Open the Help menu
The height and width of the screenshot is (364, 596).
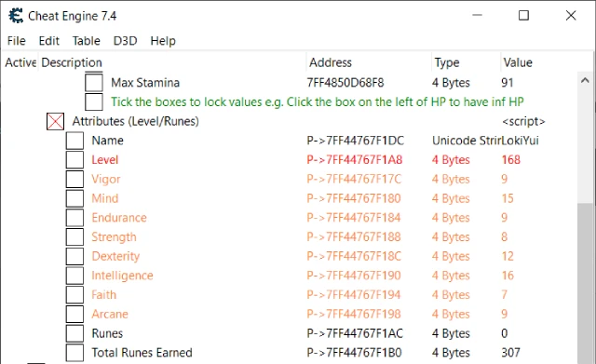pos(163,41)
